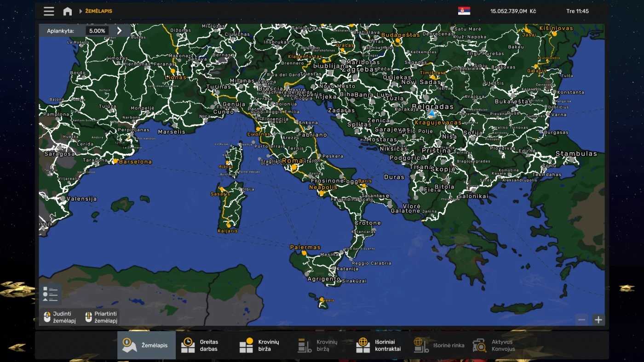Click the account balance amount
This screenshot has width=644, height=362.
[x=512, y=11]
